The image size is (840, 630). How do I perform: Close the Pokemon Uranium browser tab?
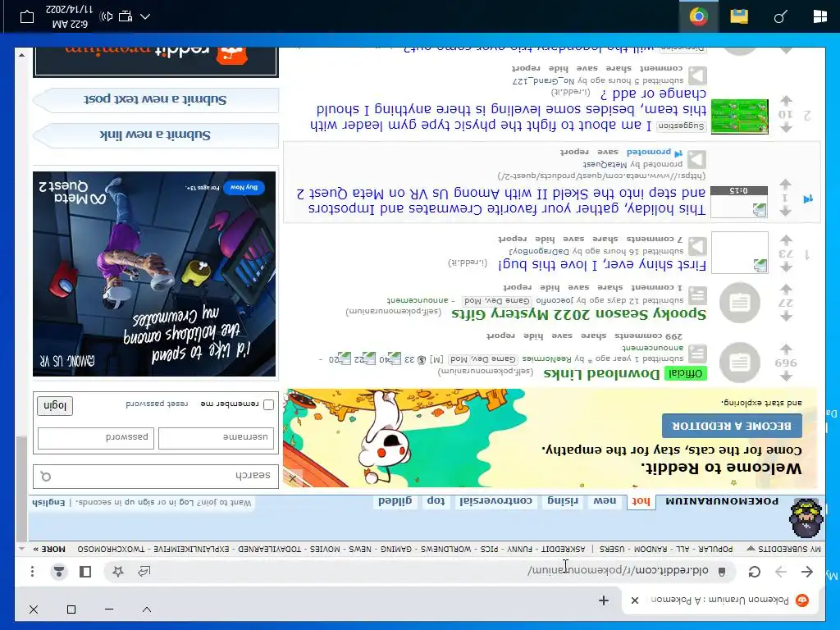tap(635, 600)
